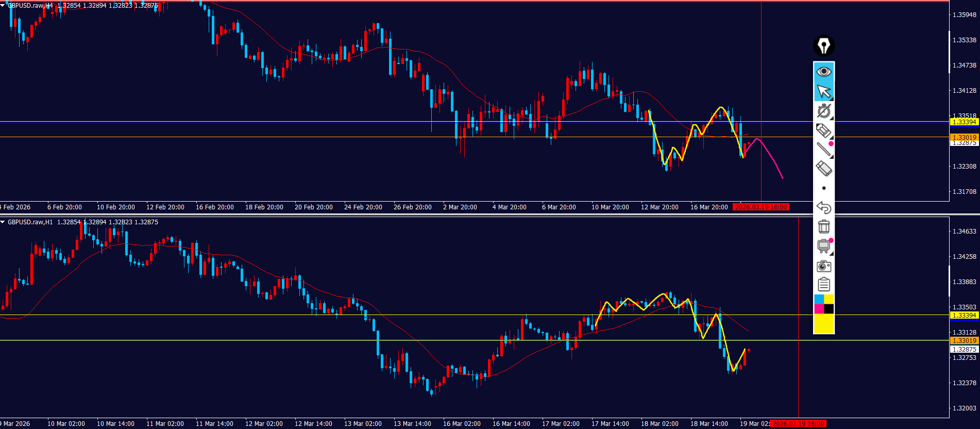
Task: Click the pen nib logo button
Action: click(823, 46)
